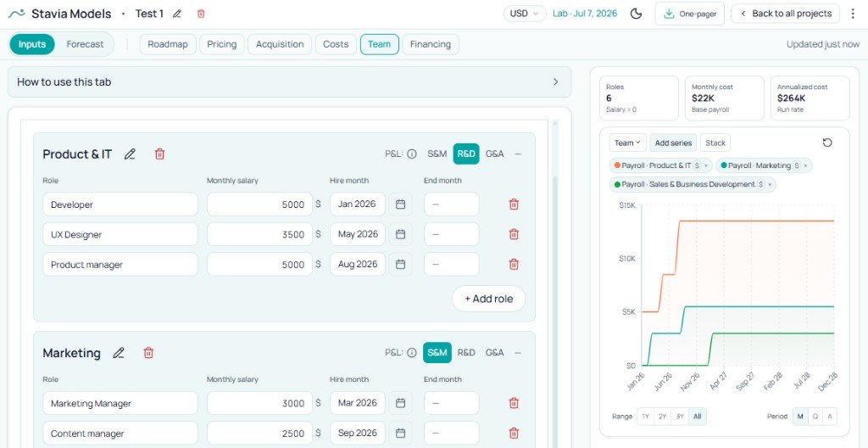Click the Product manager end month field

coord(452,264)
